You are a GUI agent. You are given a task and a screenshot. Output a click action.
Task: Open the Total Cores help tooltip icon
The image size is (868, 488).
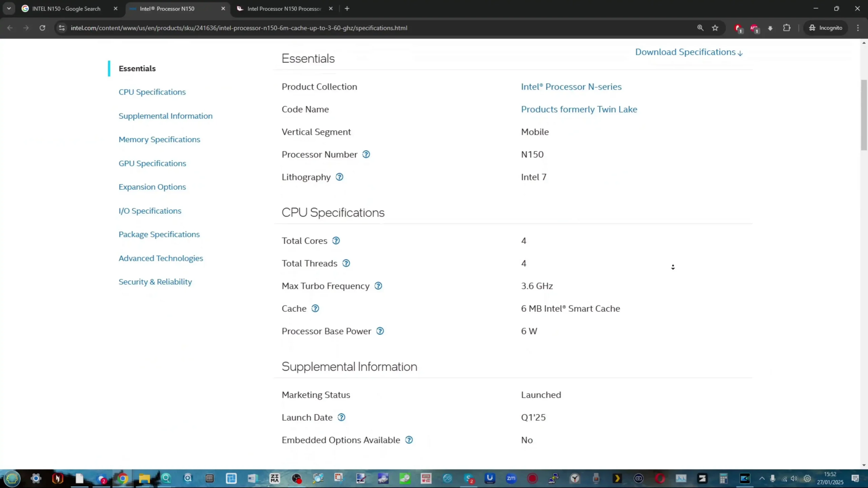point(336,241)
